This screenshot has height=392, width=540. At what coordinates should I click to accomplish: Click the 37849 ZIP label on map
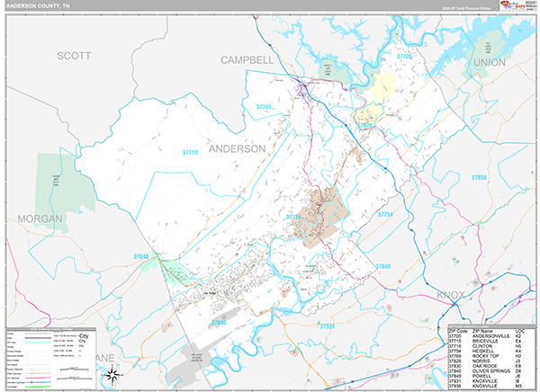pyautogui.click(x=383, y=266)
